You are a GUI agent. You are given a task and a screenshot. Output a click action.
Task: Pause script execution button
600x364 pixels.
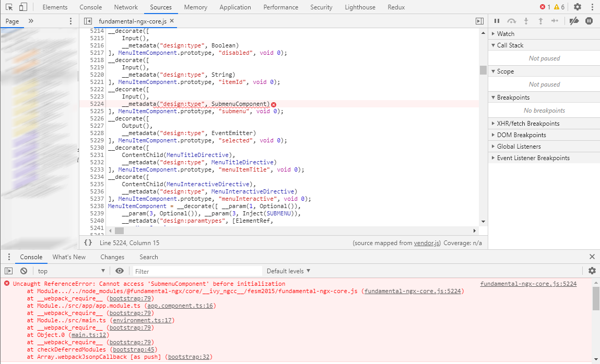click(x=497, y=21)
